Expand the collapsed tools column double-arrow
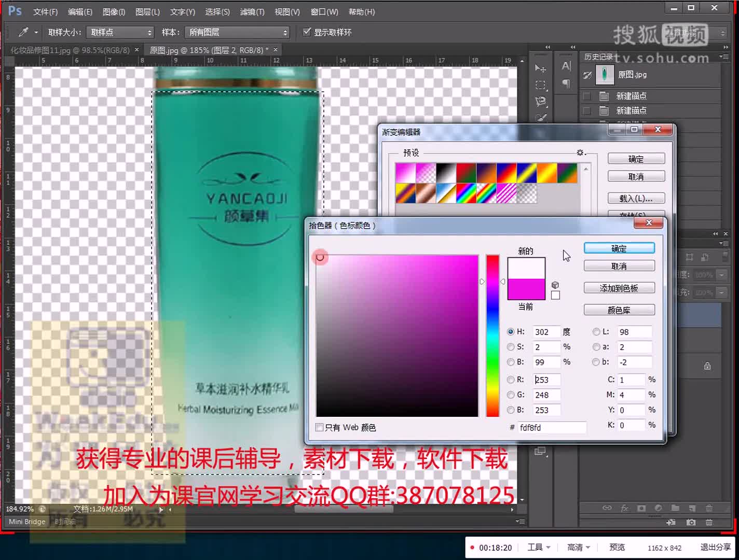This screenshot has width=739, height=560. [x=547, y=47]
